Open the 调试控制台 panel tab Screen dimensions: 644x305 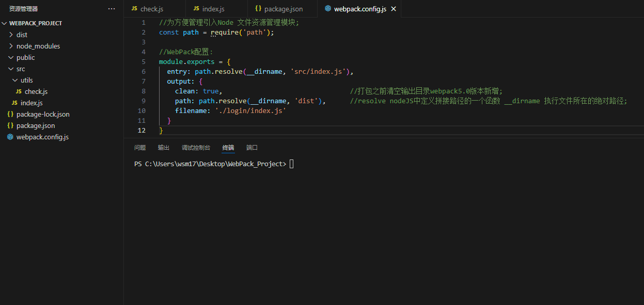coord(196,148)
